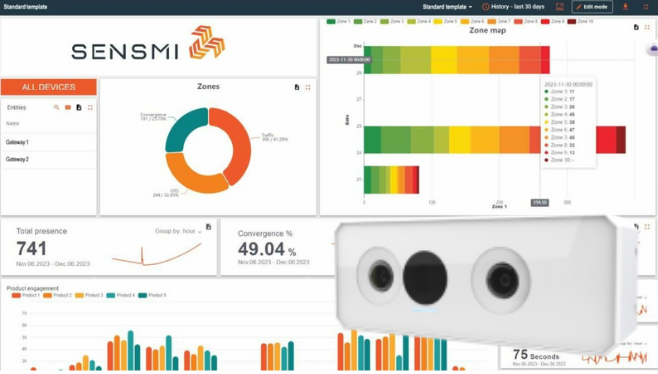Select the Gateway 1 row
The image size is (658, 374).
click(49, 142)
